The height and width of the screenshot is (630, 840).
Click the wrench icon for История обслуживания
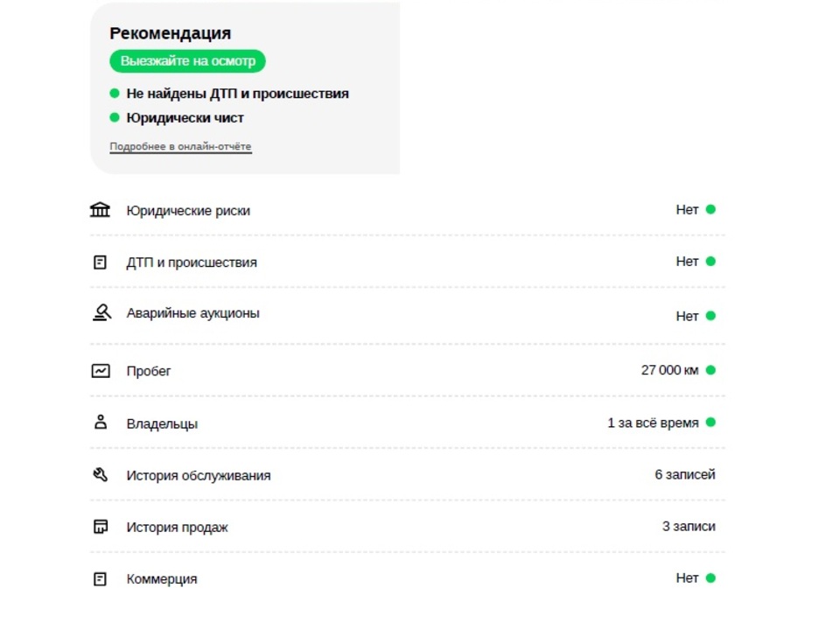[100, 474]
